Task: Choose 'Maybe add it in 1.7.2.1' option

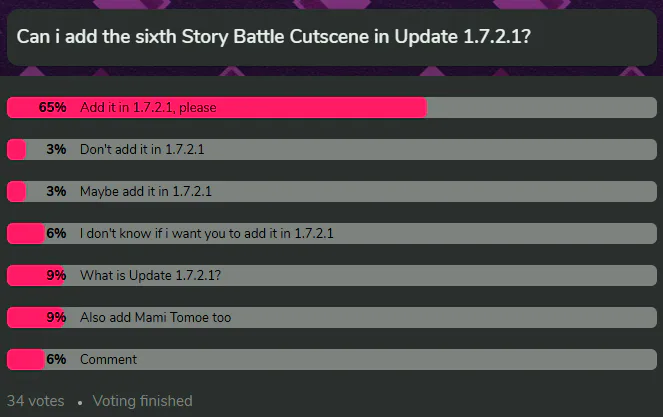Action: coord(332,191)
